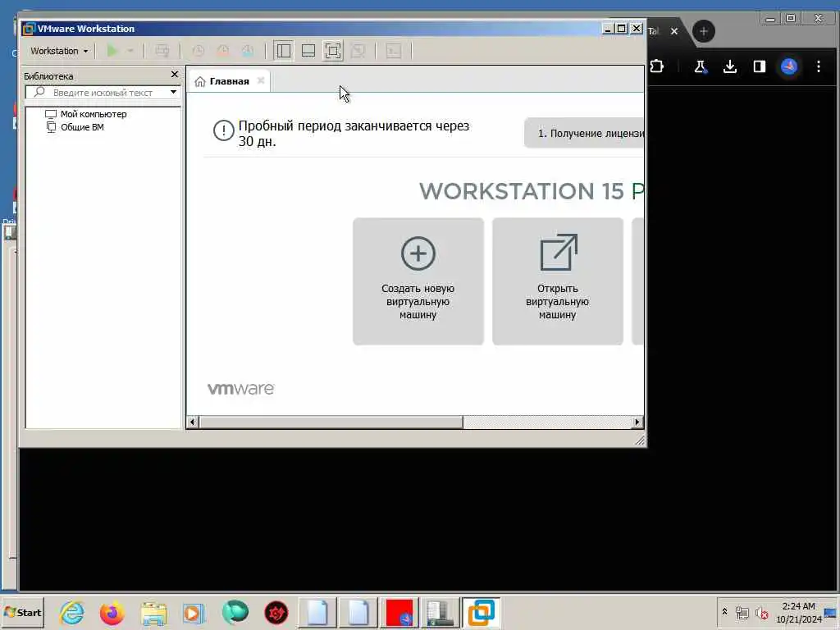Toggle the full screen mode icon
This screenshot has width=840, height=630.
point(333,51)
